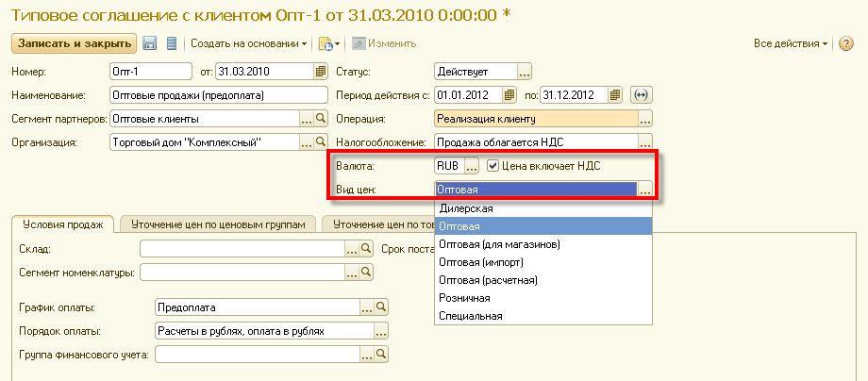Screen dimensions: 868x381
Task: Click the Наименование text field
Action: point(217,95)
